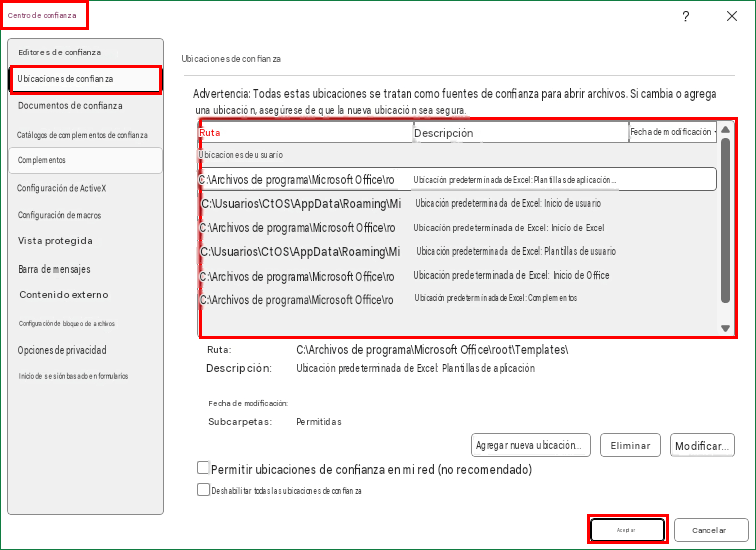Image resolution: width=756 pixels, height=550 pixels.
Task: Open Barra de mensajes settings
Action: tap(54, 269)
